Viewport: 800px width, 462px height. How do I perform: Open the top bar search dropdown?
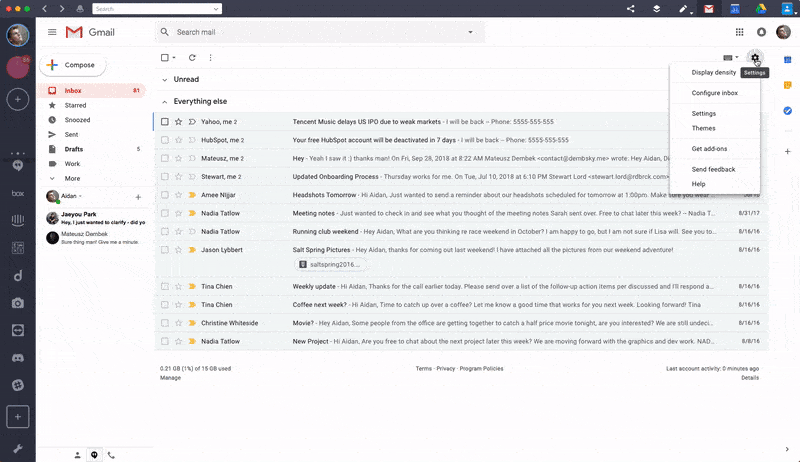coord(216,9)
